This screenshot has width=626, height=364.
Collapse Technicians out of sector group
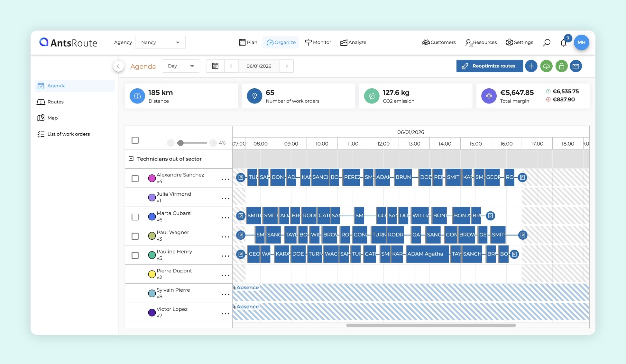tap(131, 159)
